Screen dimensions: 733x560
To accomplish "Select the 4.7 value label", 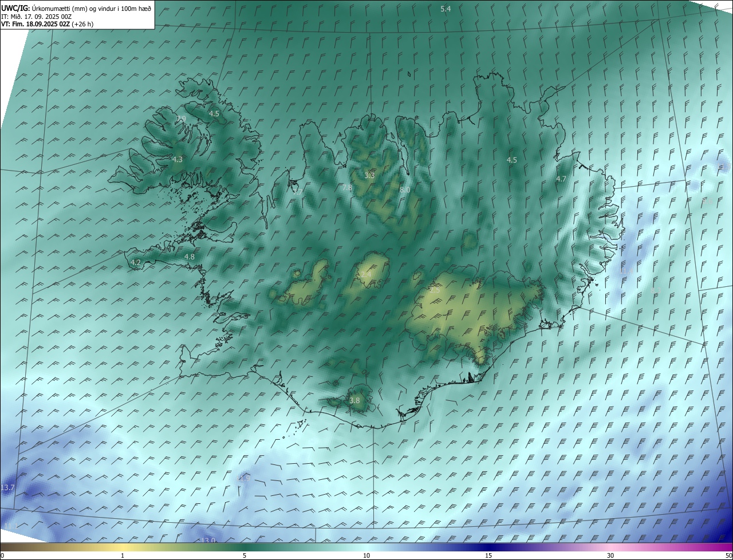I will pyautogui.click(x=561, y=179).
